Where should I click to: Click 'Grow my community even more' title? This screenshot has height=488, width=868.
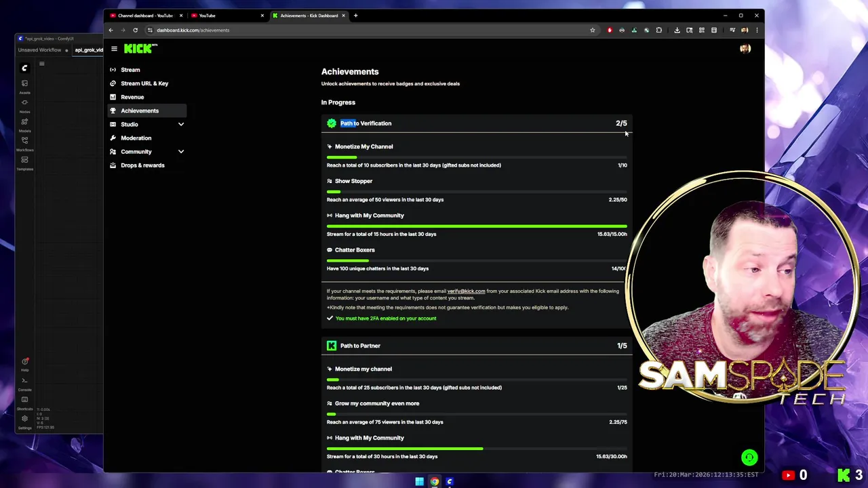click(377, 403)
